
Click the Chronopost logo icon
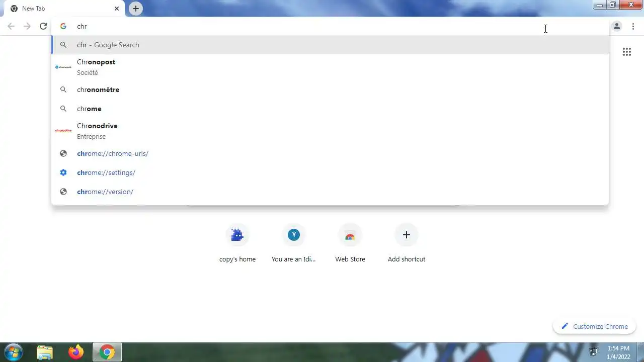[x=63, y=67]
